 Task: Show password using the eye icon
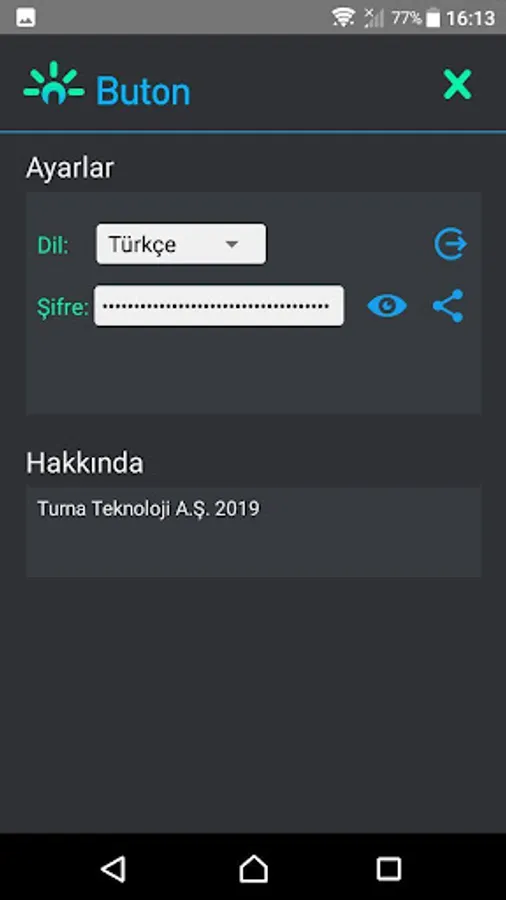point(387,305)
